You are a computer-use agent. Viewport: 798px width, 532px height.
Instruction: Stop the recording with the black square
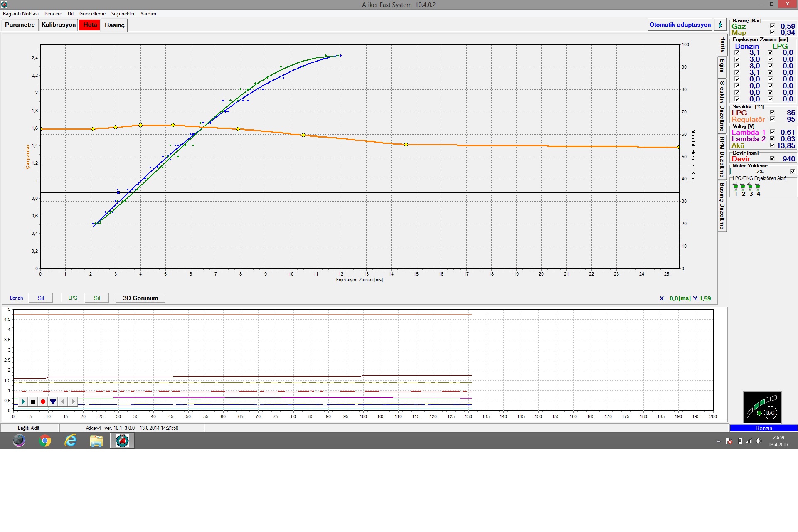point(33,401)
